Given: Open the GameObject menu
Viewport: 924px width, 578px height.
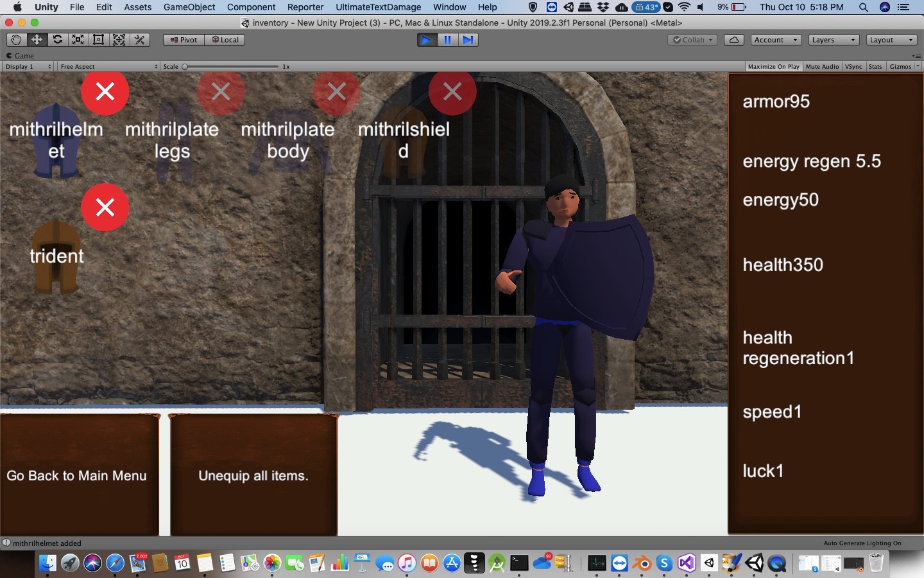Looking at the screenshot, I should click(189, 7).
